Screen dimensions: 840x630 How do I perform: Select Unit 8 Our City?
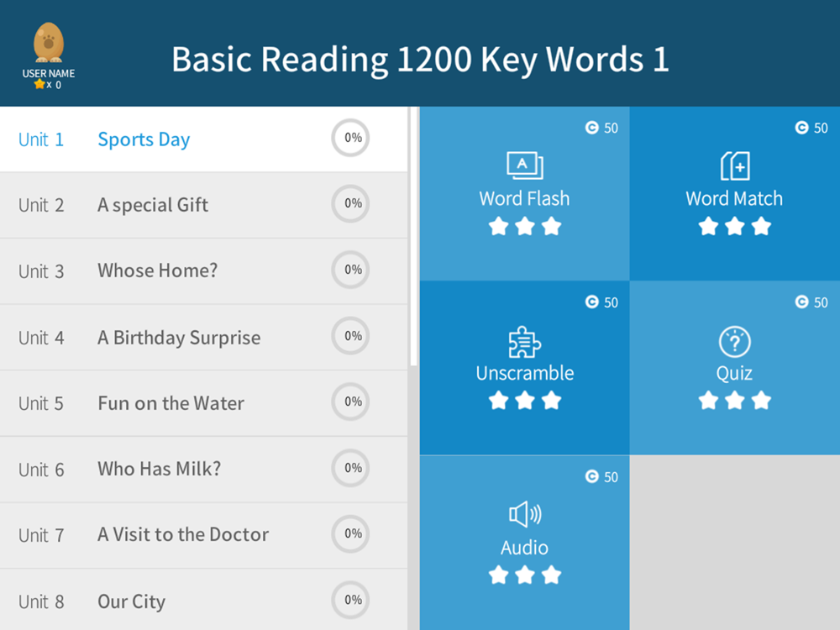pos(203,600)
